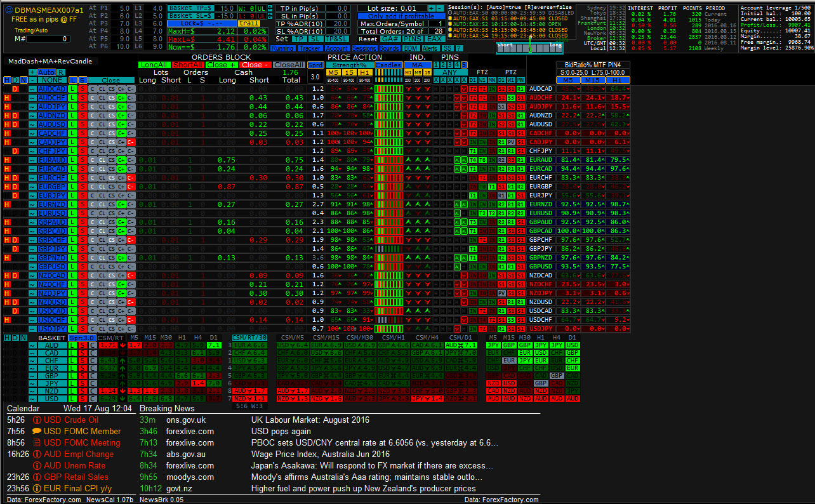Click the lot size plus button

[431, 8]
